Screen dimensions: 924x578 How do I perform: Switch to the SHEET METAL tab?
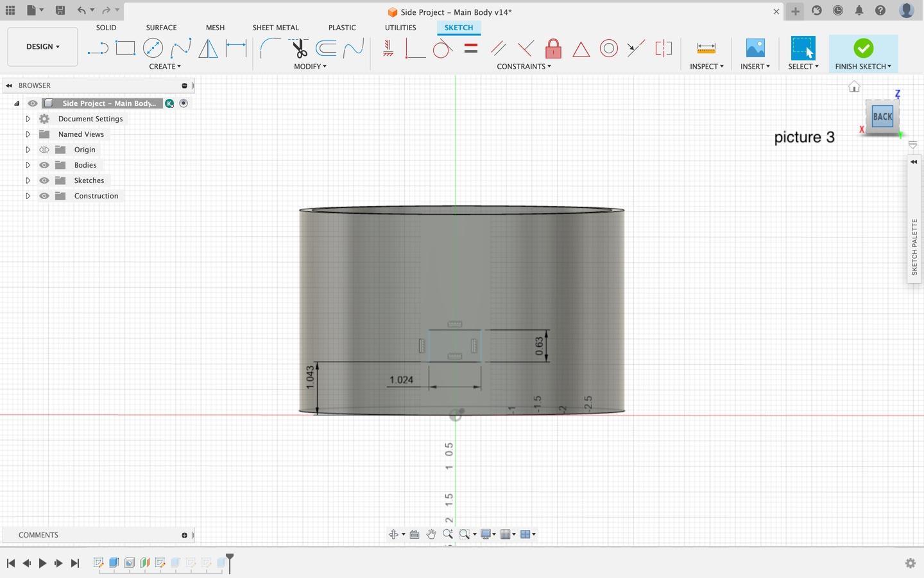275,28
